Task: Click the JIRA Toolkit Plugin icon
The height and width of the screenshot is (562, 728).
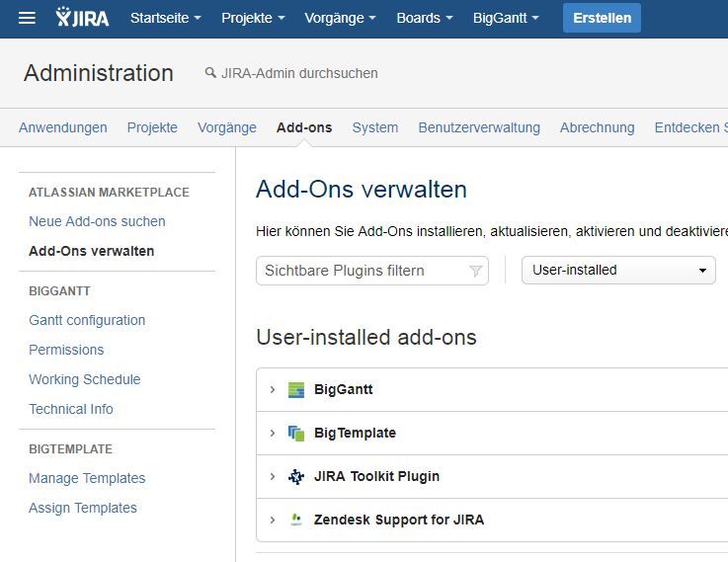Action: coord(296,477)
